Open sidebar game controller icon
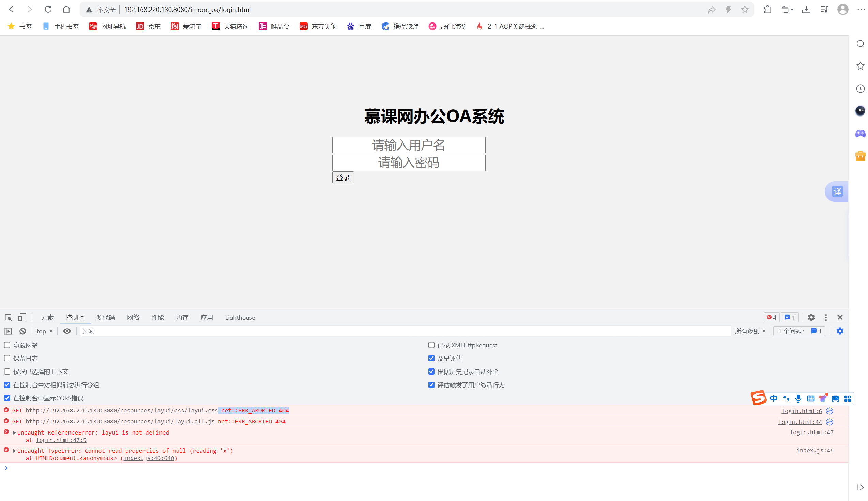868x501 pixels. [x=860, y=134]
